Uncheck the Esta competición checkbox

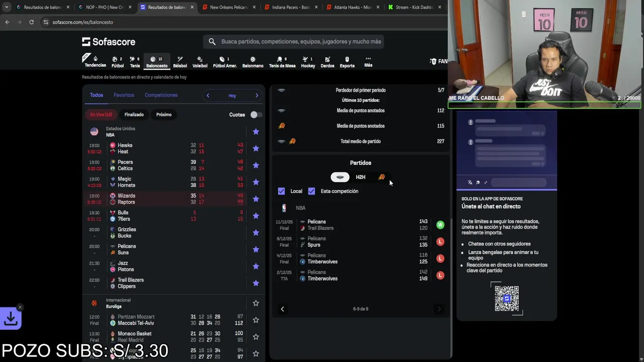tap(311, 191)
